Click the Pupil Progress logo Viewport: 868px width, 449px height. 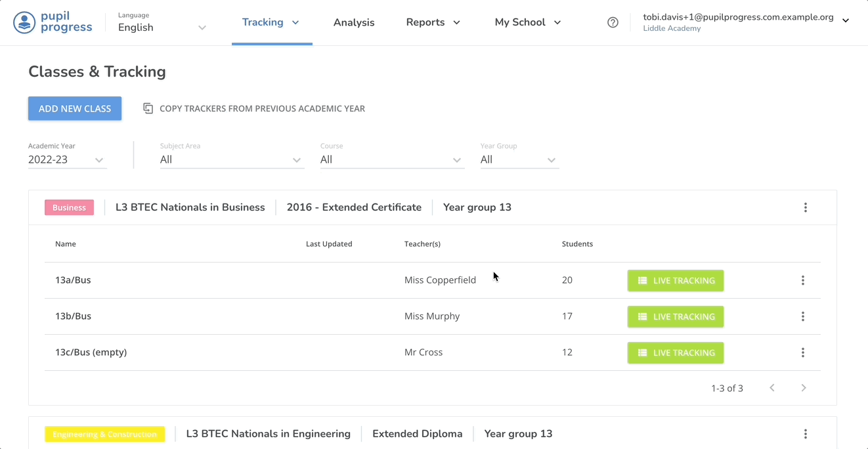tap(53, 22)
